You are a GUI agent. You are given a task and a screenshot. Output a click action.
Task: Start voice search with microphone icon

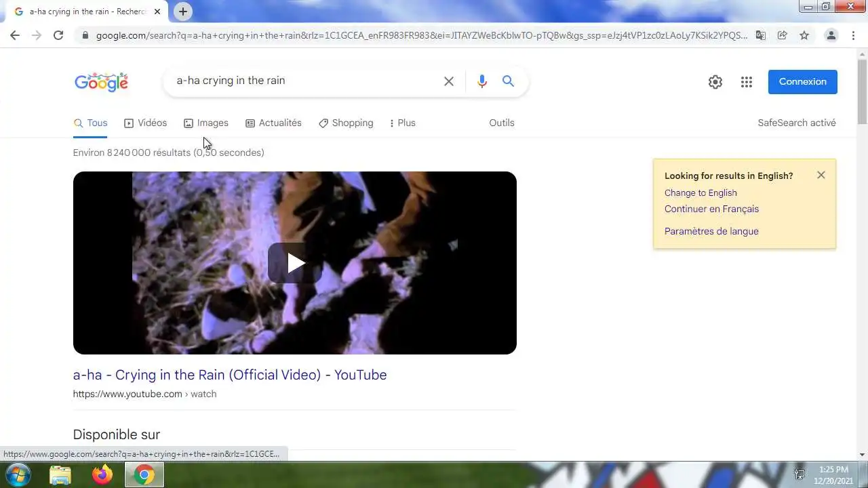pos(482,81)
